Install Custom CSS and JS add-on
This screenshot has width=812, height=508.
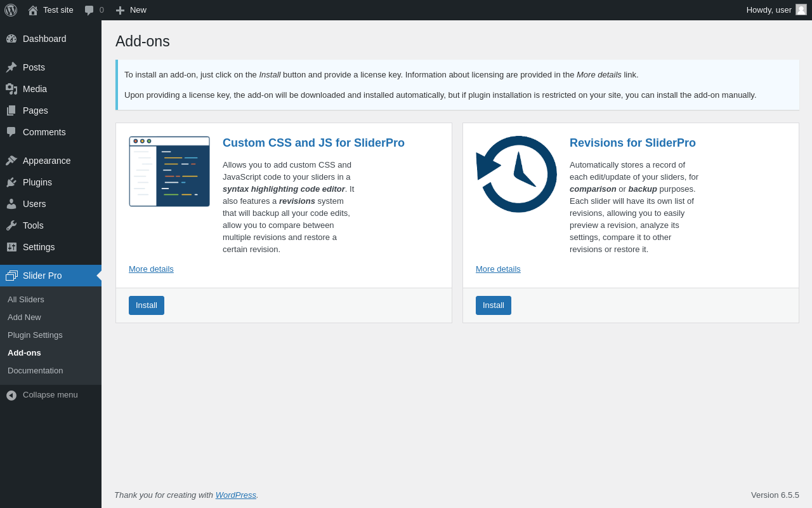point(147,305)
